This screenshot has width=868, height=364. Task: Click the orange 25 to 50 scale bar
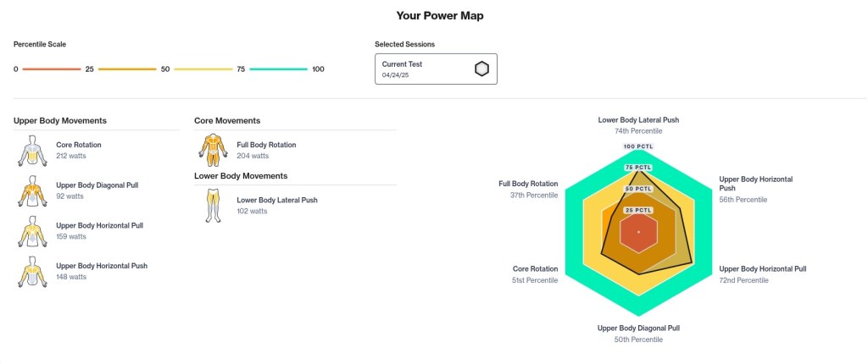pos(127,69)
